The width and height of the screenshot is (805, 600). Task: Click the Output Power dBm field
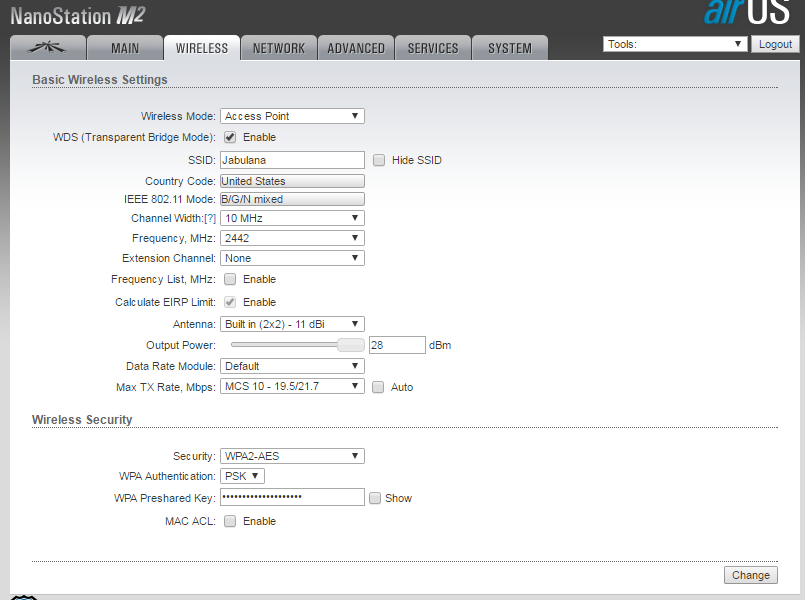[x=397, y=345]
